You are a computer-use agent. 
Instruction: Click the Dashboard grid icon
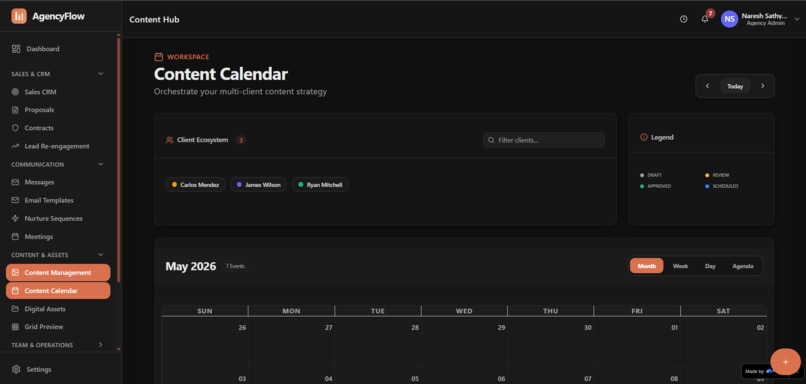pos(16,49)
